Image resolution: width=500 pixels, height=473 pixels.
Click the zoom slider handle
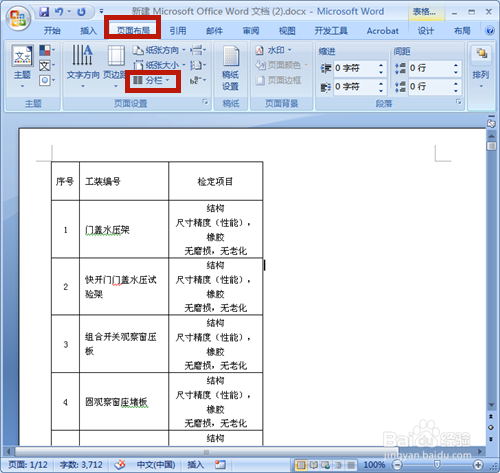pos(437,465)
